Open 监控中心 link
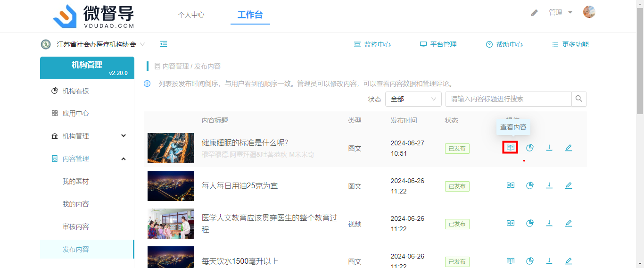The width and height of the screenshot is (644, 268). [372, 44]
